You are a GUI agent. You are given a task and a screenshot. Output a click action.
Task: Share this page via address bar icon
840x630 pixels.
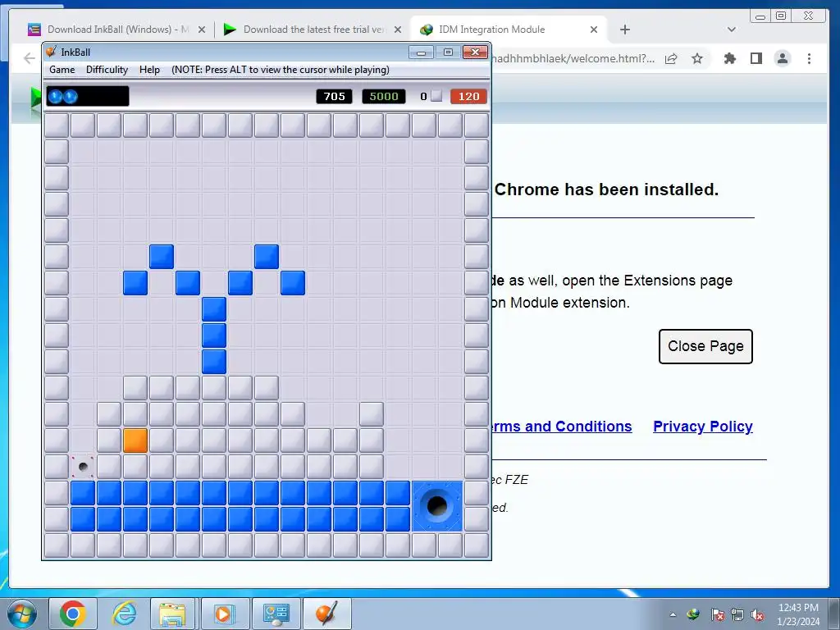pos(671,58)
